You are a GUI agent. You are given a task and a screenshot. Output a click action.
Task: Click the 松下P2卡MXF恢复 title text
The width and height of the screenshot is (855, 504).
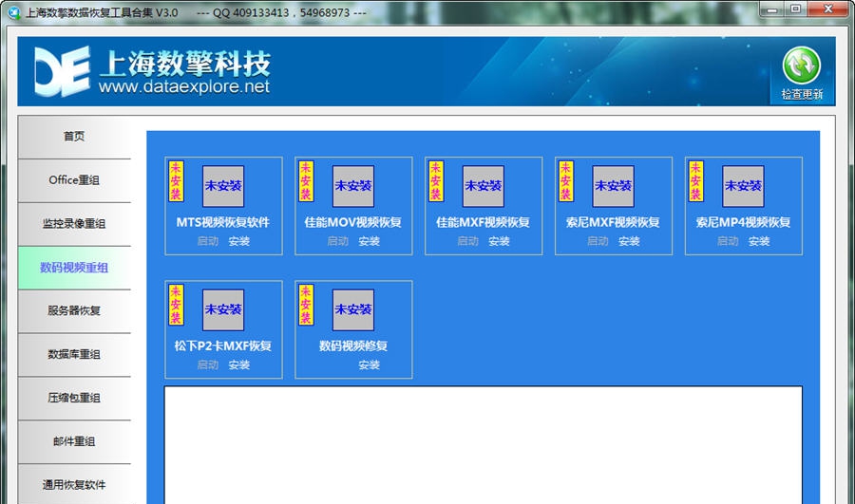(223, 346)
